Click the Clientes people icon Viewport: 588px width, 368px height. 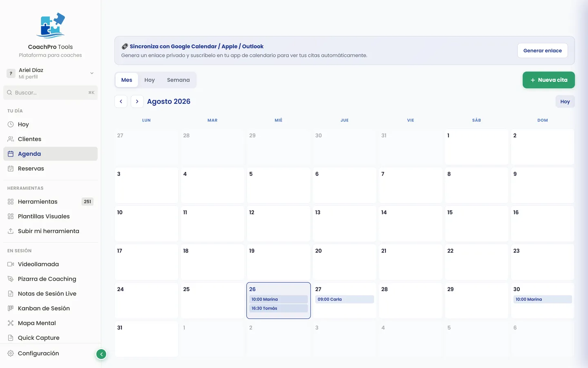point(11,139)
